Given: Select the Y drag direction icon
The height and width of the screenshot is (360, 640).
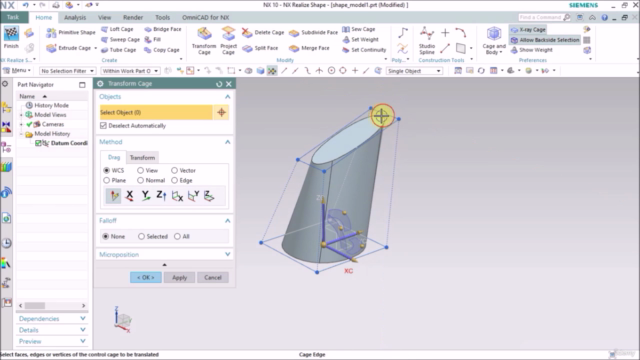Looking at the screenshot, I should click(145, 196).
